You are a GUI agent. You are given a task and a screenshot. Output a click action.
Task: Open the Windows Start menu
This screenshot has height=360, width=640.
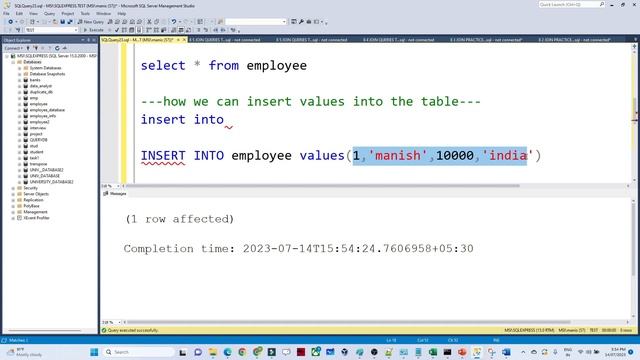coord(94,352)
